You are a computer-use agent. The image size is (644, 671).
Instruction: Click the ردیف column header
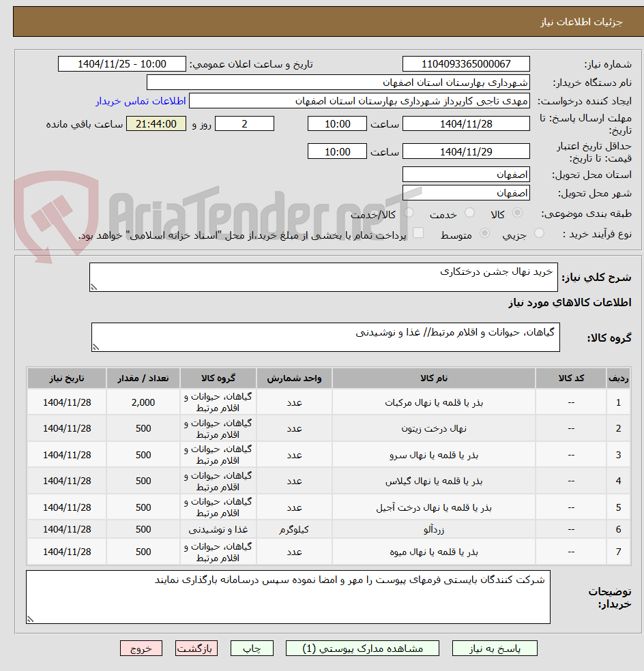(618, 378)
